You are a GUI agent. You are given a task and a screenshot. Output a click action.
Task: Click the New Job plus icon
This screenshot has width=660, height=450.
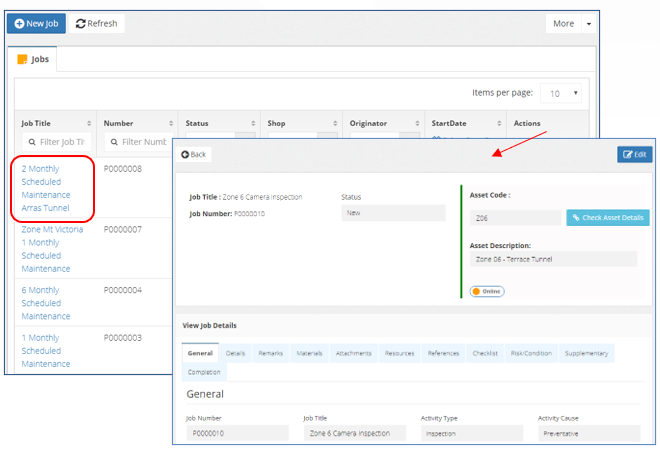(x=19, y=24)
